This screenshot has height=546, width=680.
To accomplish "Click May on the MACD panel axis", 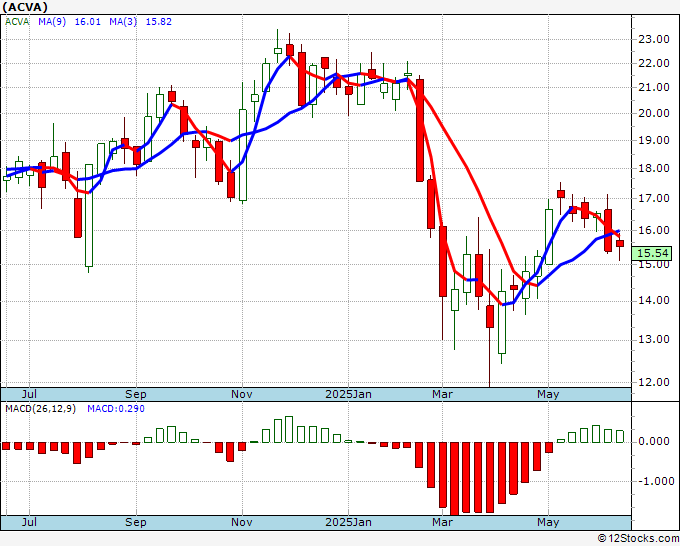I will (548, 522).
